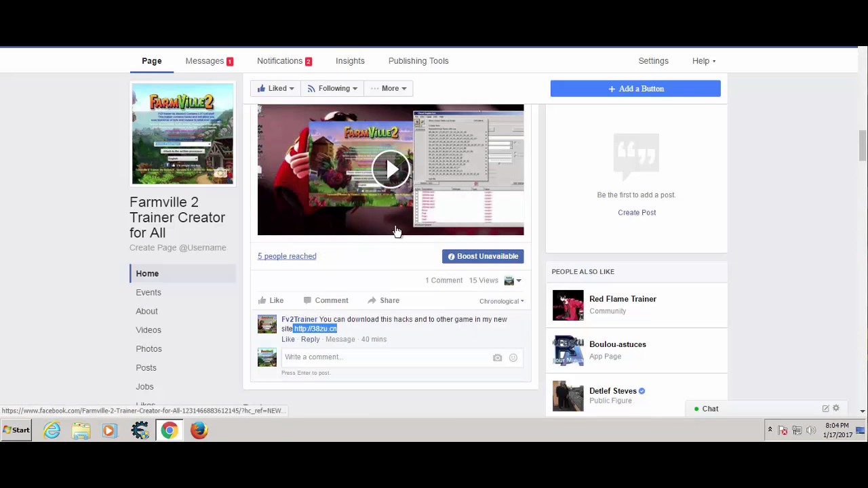Screen dimensions: 868x488
Task: Open the Action Center flag icon
Action: (x=783, y=430)
